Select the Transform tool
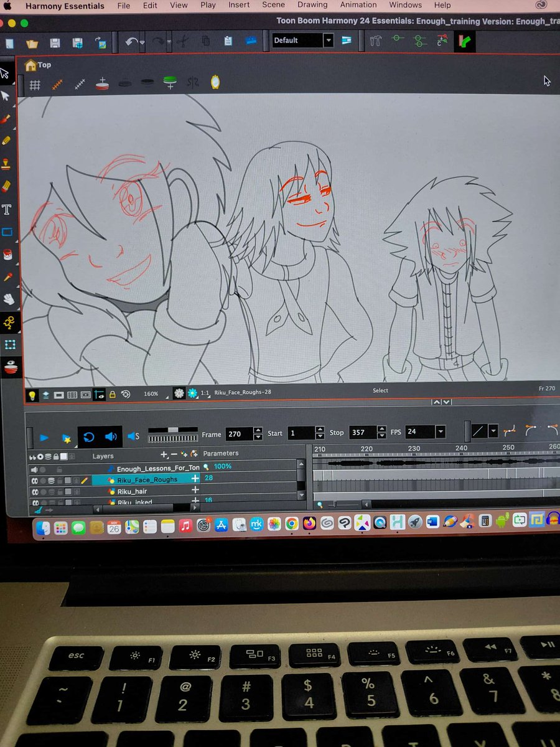The height and width of the screenshot is (747, 560). 11,345
